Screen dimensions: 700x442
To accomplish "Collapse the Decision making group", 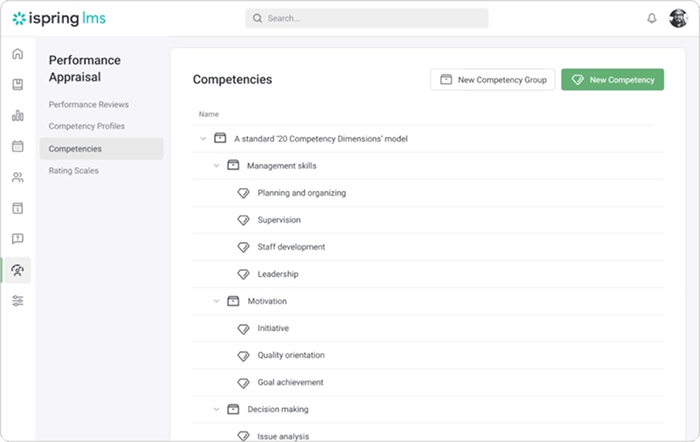I will (217, 409).
